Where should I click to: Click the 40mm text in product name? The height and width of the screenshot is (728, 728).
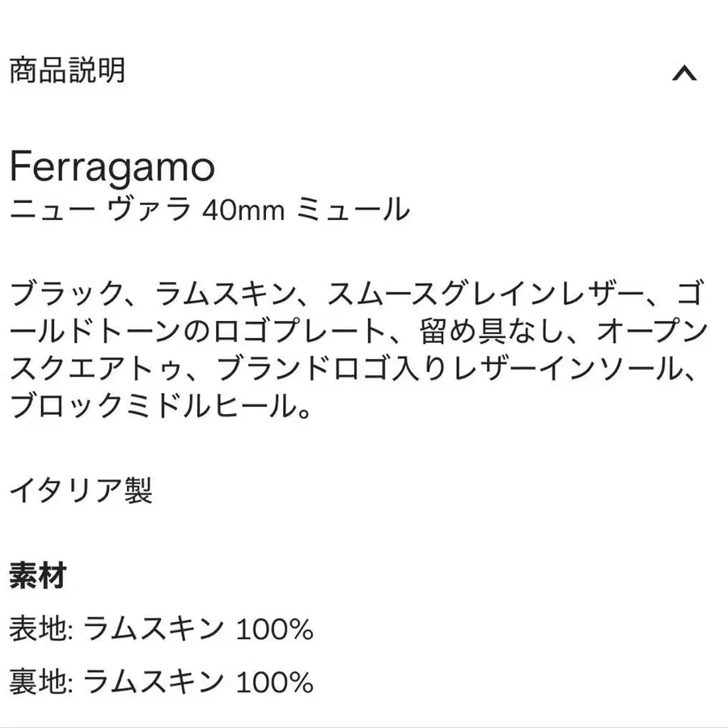[243, 211]
